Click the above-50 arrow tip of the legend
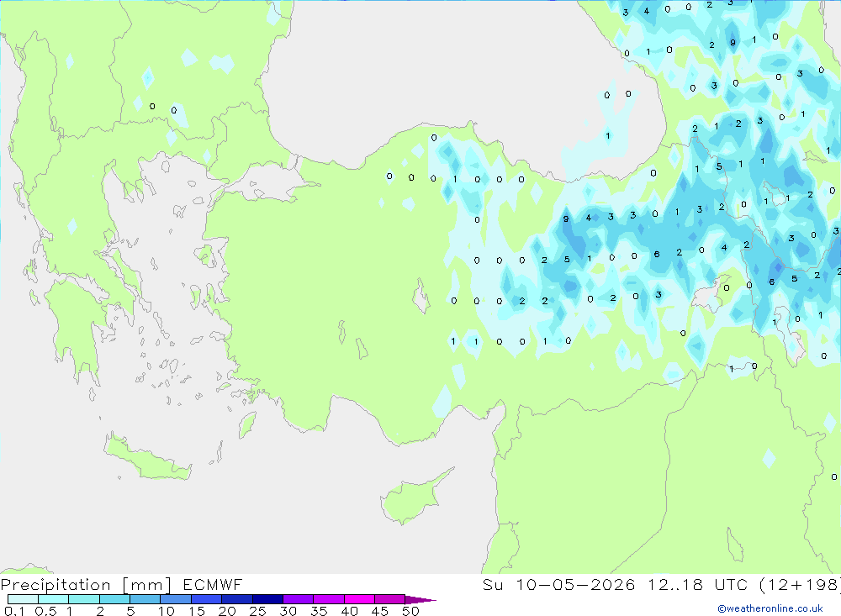 420,600
